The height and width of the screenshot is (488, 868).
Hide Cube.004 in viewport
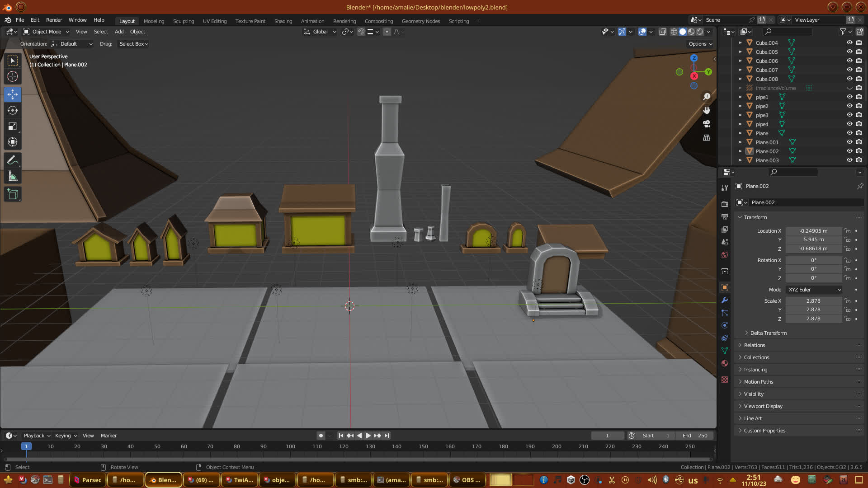(849, 42)
